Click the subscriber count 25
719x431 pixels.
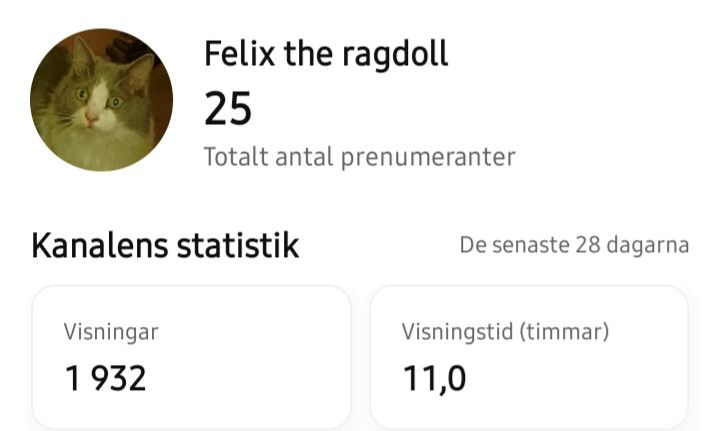pyautogui.click(x=228, y=109)
